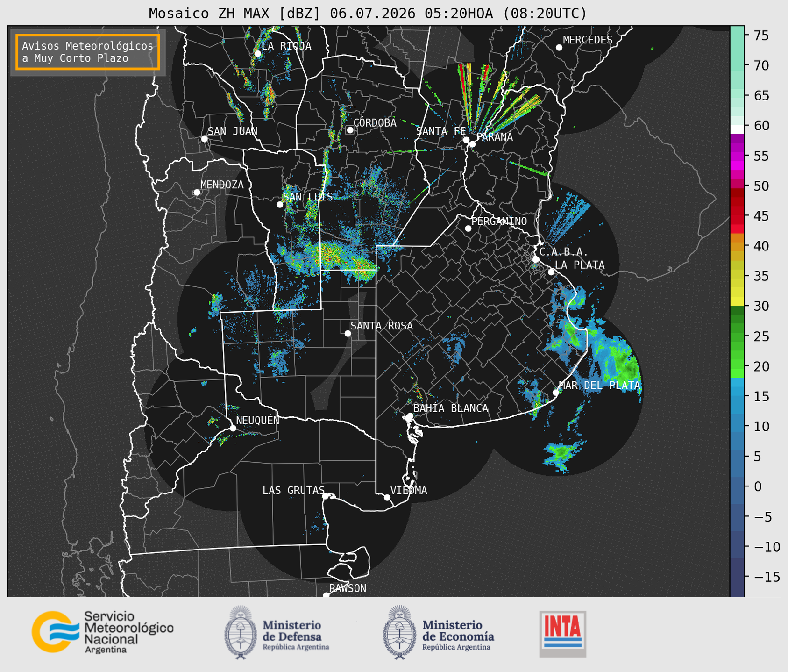Click the Bahía Blanca city marker
Screen dimensions: 788x672
click(x=410, y=416)
